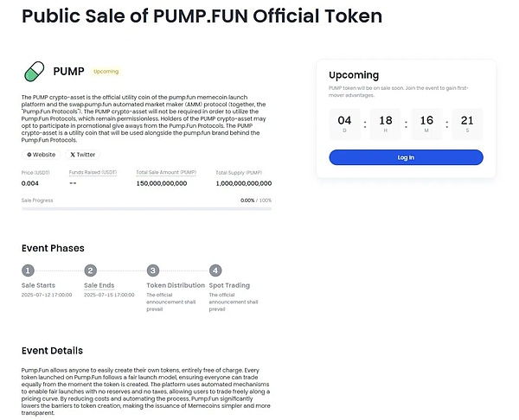Click the Total Supply value 1,000,000,000,000
Screen dimensions: 519x420
click(243, 183)
